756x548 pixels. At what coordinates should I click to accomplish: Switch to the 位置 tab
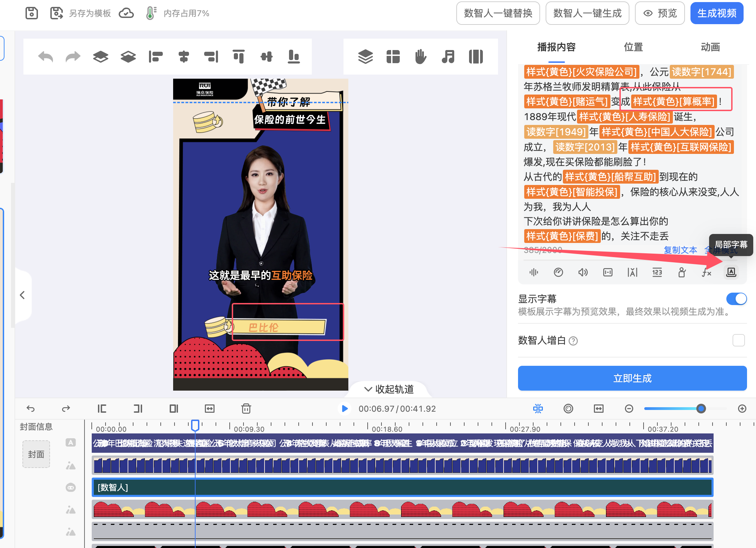tap(633, 47)
